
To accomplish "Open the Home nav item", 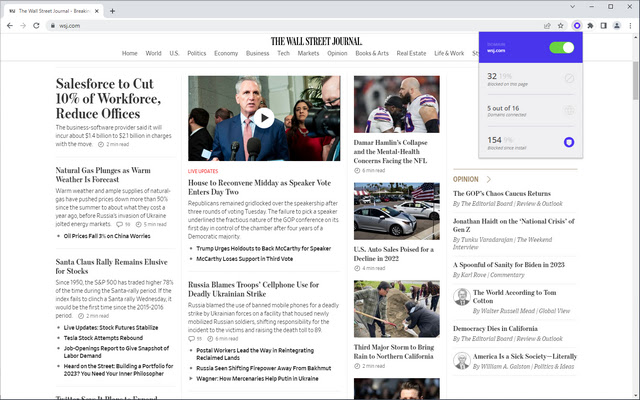I will (129, 53).
